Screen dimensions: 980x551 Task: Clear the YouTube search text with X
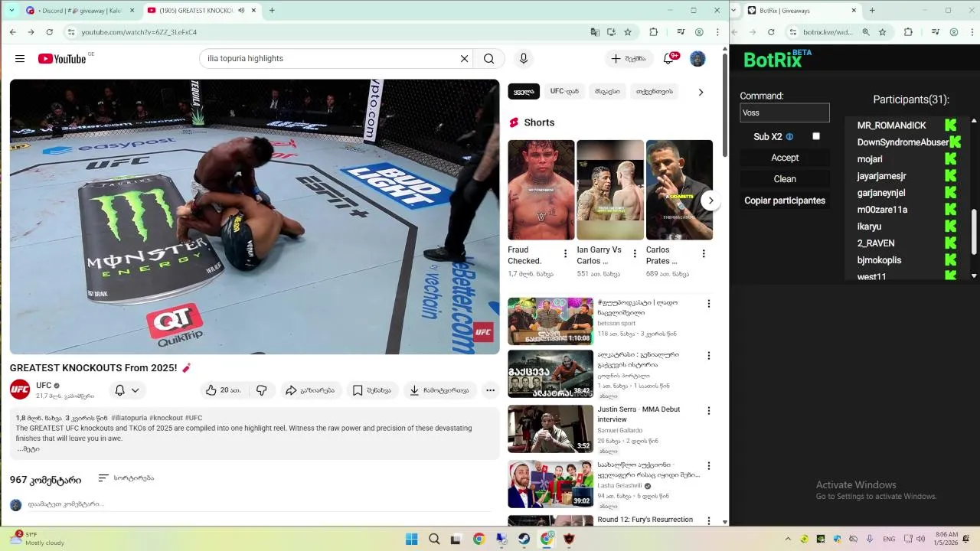point(464,59)
